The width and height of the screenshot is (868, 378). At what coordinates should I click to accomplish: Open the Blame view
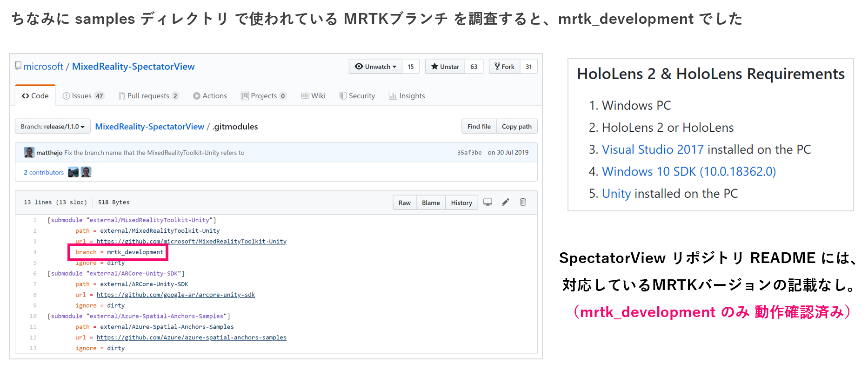point(431,202)
